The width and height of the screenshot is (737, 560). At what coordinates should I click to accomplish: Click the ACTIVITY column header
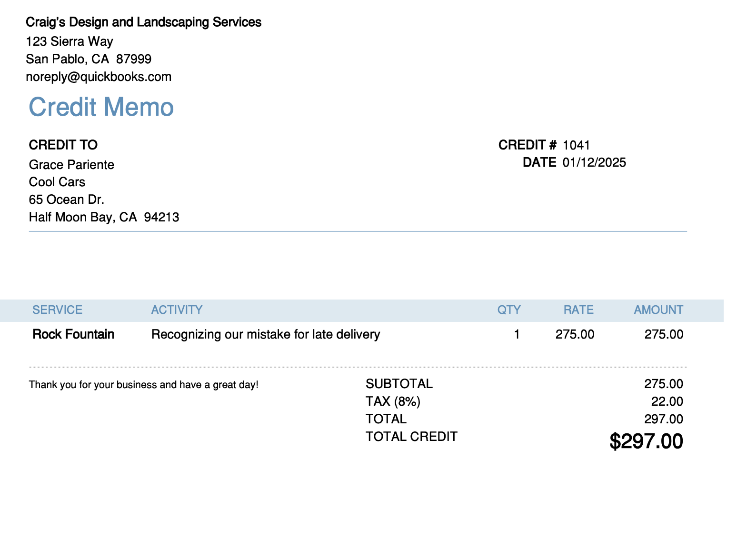pos(177,310)
